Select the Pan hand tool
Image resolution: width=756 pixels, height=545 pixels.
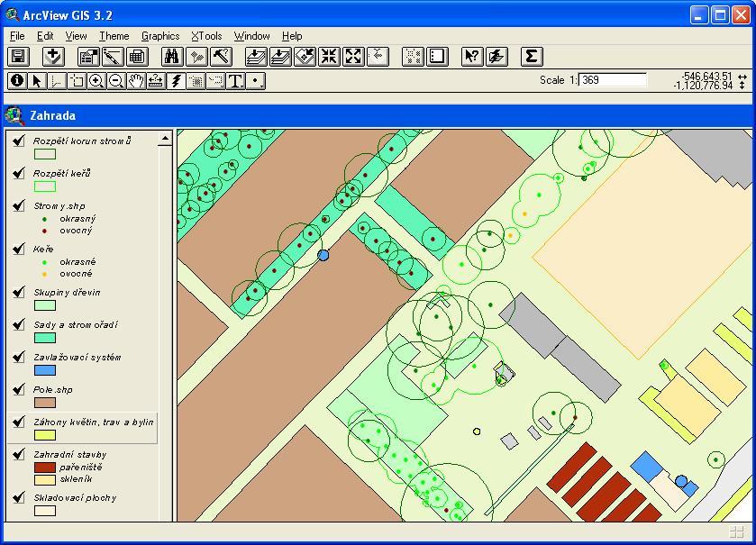click(x=136, y=81)
